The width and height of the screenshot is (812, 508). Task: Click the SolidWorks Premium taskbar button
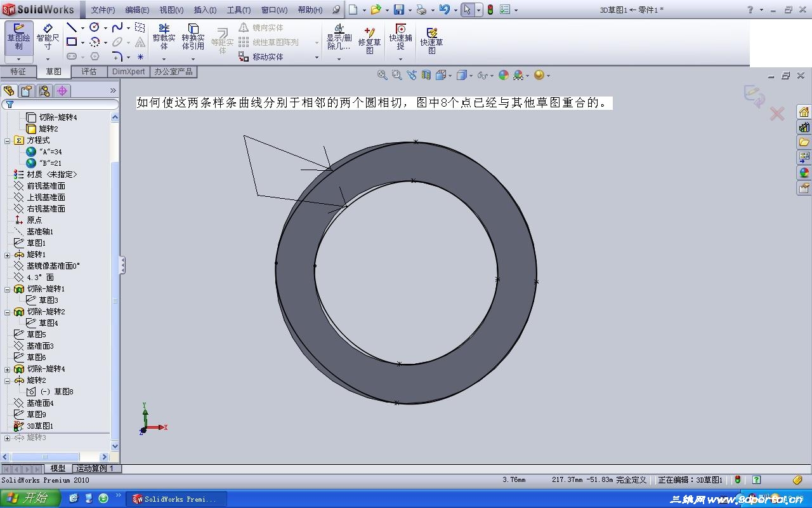tap(176, 499)
